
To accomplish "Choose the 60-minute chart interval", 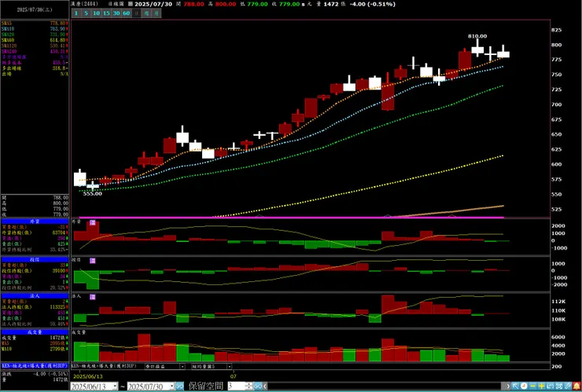I will (126, 13).
